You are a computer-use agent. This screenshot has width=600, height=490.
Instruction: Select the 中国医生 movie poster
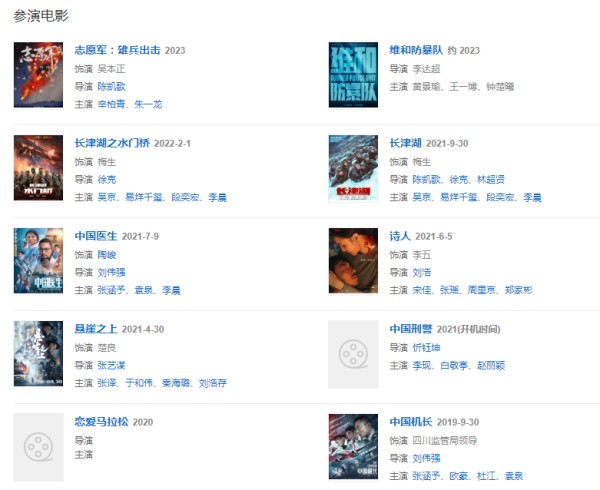tap(38, 261)
